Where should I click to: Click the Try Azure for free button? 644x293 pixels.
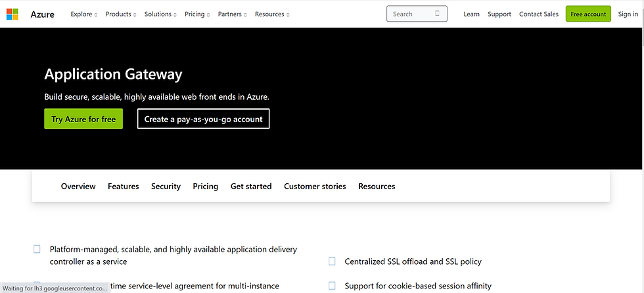coord(83,119)
